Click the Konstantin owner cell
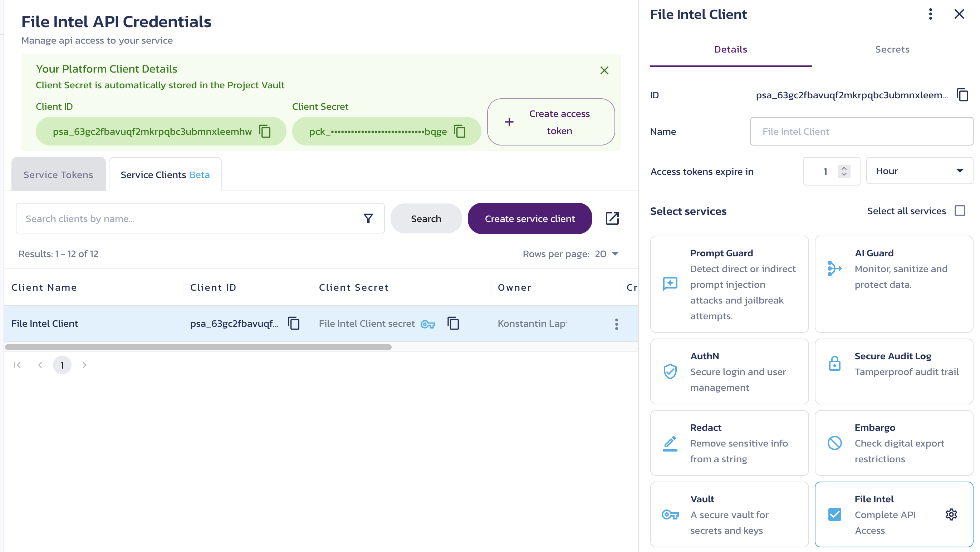 (x=532, y=324)
